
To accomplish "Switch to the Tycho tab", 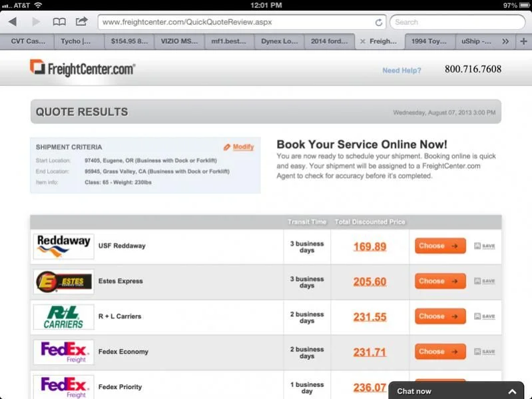I will (78, 41).
